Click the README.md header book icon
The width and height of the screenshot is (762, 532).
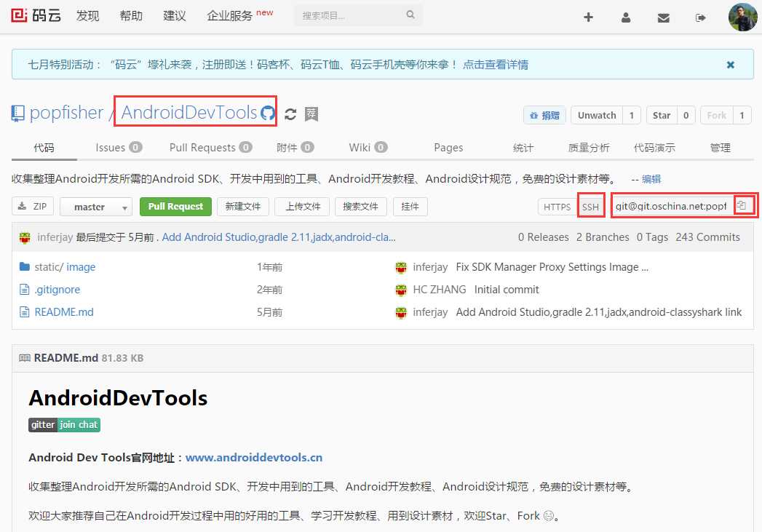pos(24,358)
